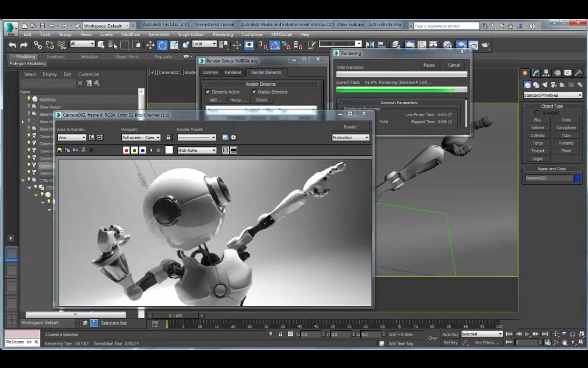The width and height of the screenshot is (588, 368).
Task: Toggle the Elements Active checkbox
Action: (x=208, y=92)
